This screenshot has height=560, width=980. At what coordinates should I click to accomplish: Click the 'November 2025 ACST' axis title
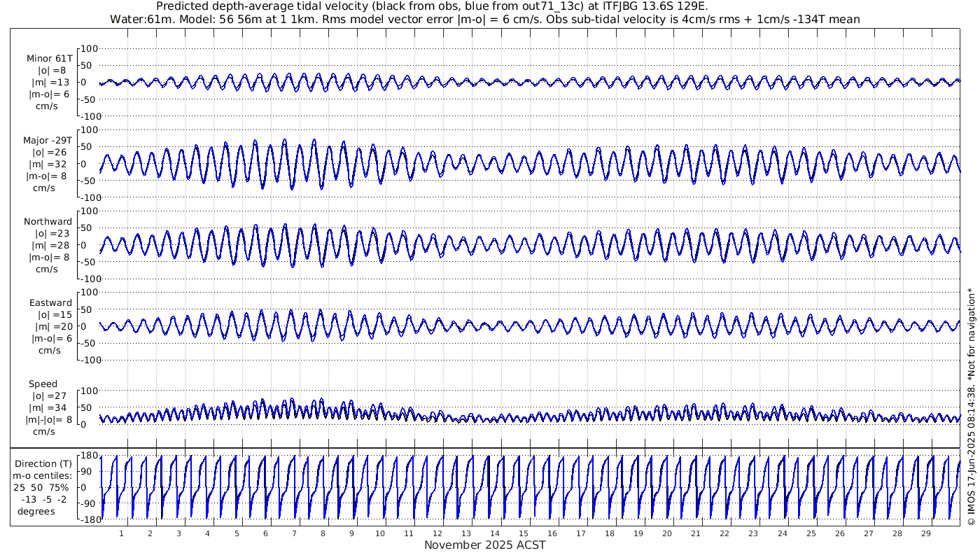coord(484,545)
